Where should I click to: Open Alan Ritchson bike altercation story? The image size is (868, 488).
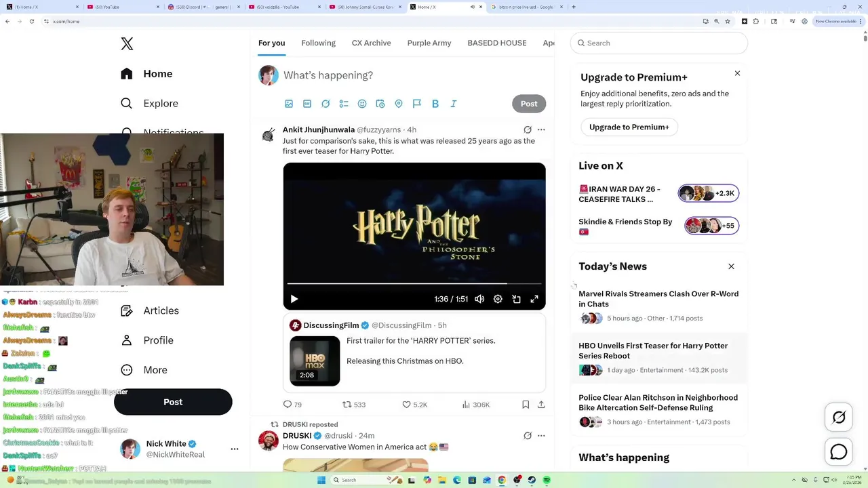[x=658, y=410]
